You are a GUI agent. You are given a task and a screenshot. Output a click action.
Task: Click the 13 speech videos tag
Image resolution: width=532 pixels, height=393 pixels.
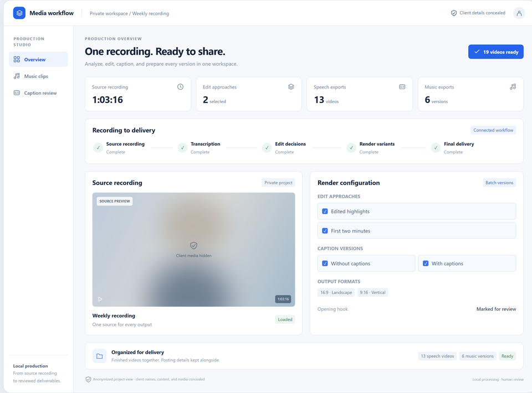coord(437,356)
